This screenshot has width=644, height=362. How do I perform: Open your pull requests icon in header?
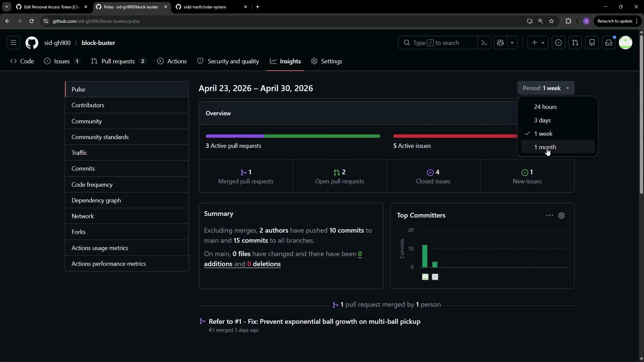pos(575,43)
